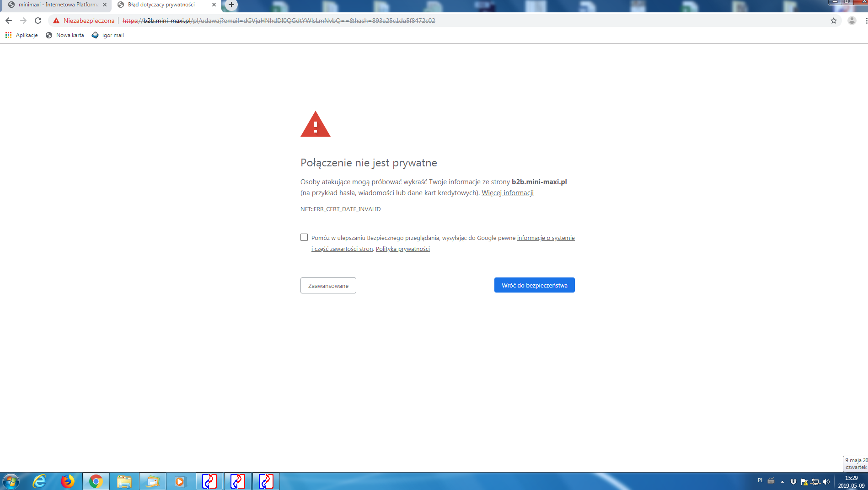Open Windows Start menu
The height and width of the screenshot is (490, 868).
tap(11, 481)
